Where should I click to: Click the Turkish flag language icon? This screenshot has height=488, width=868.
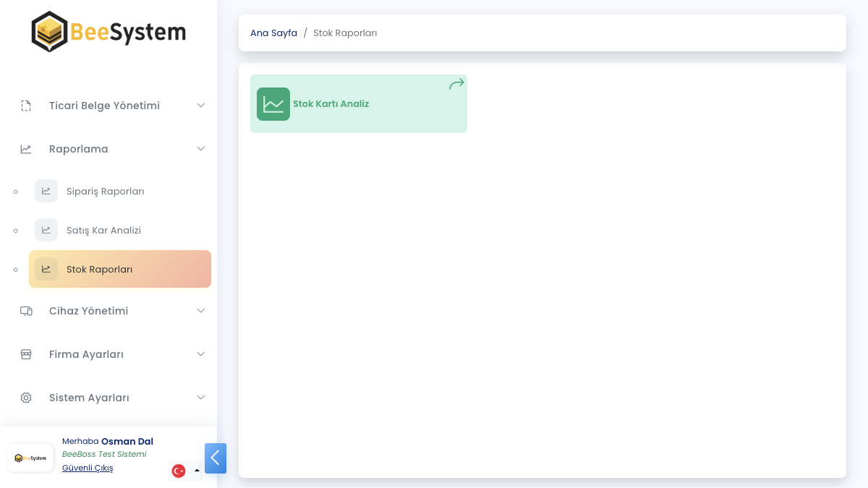(179, 471)
